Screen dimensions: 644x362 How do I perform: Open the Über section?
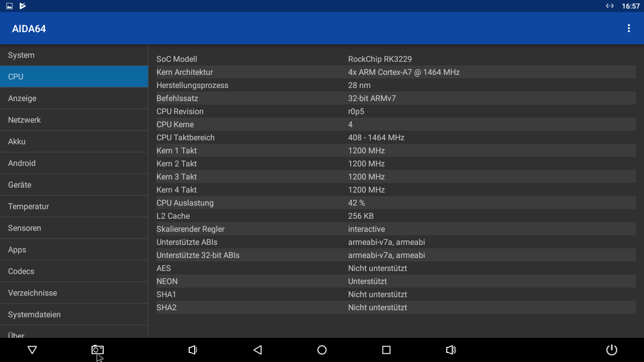(74, 332)
